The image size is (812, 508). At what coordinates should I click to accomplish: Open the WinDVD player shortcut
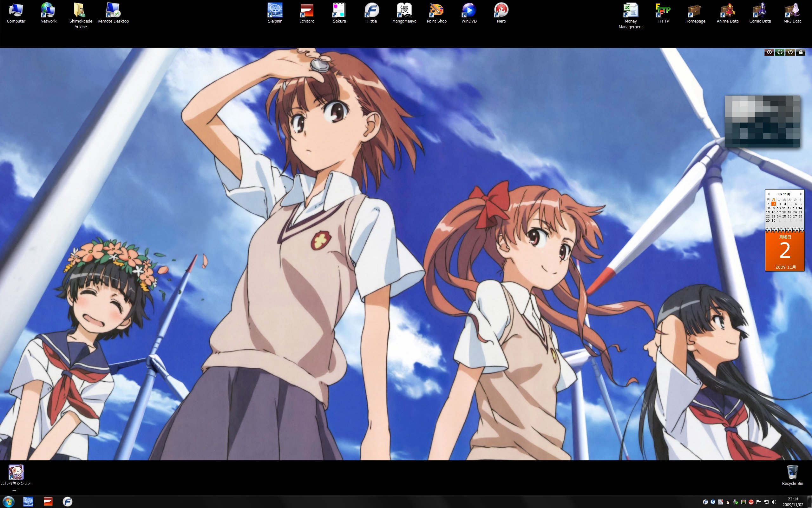point(469,13)
